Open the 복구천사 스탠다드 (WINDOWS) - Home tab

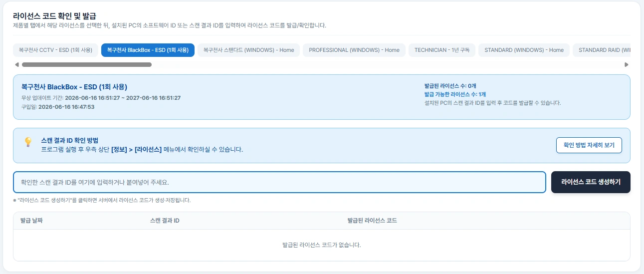(x=249, y=50)
